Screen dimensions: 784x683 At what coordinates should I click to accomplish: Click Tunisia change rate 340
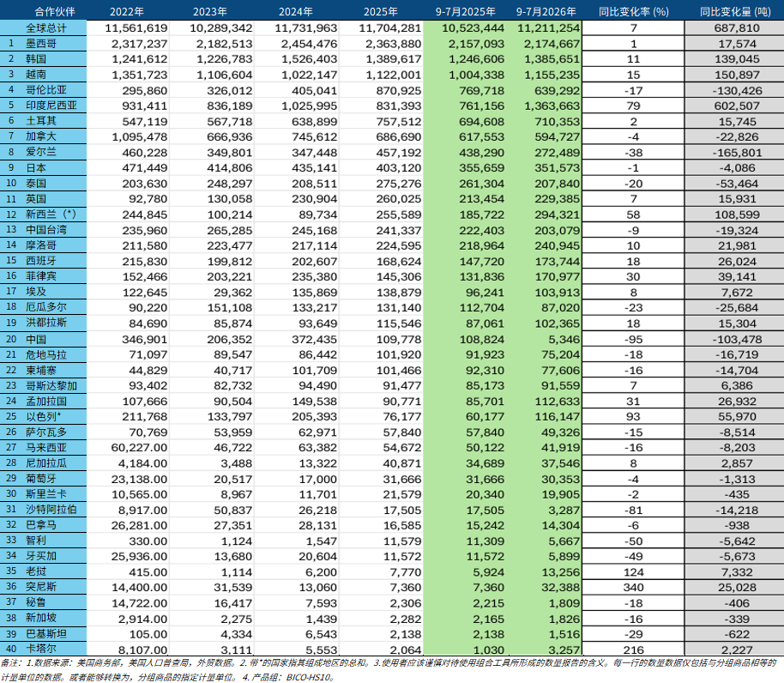634,588
